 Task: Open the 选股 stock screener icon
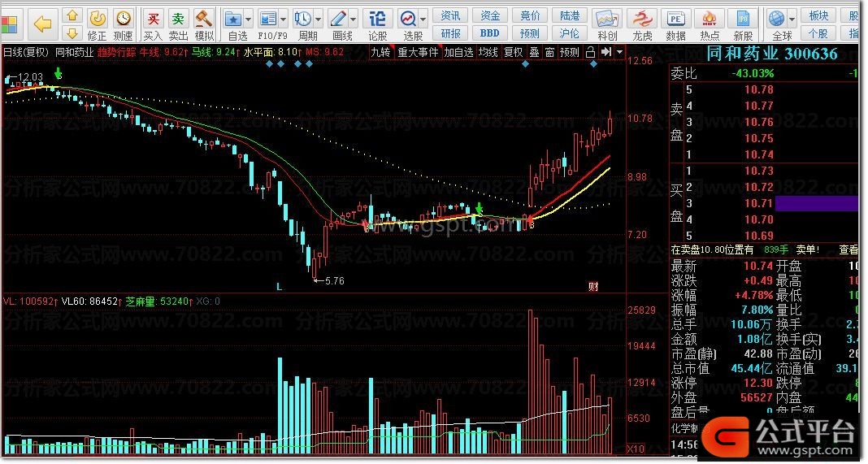click(408, 20)
